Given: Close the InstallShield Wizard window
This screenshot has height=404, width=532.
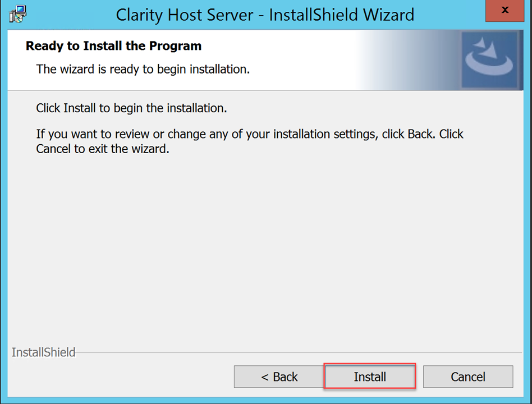Looking at the screenshot, I should tap(505, 11).
